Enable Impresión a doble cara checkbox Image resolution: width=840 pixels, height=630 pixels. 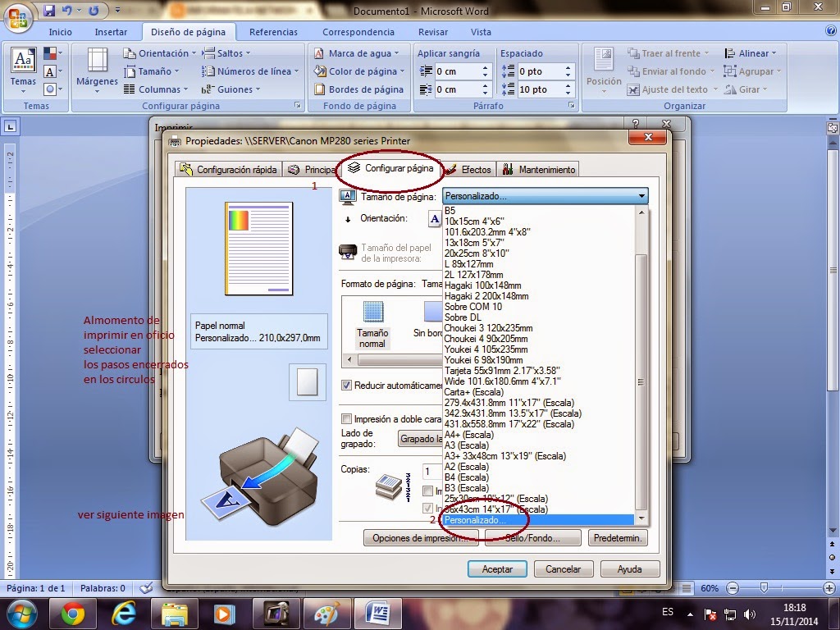tap(347, 418)
